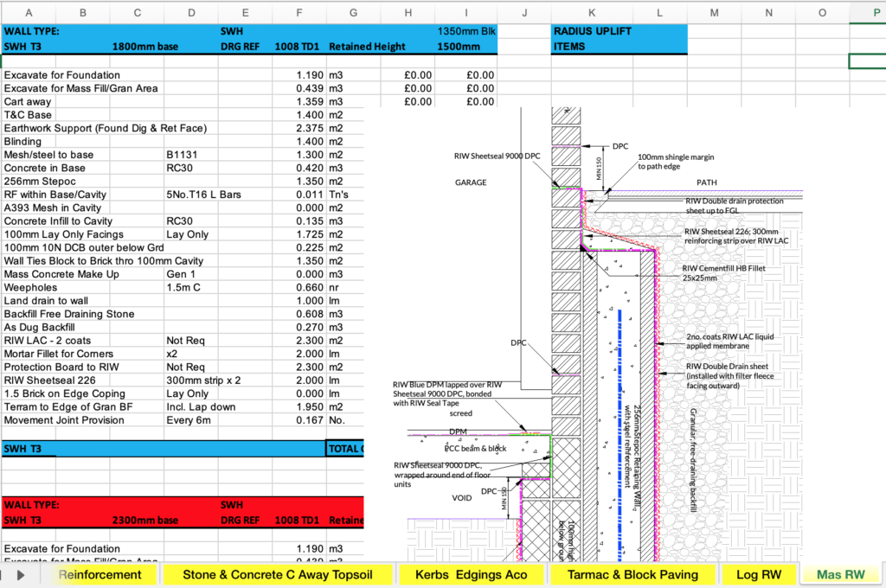
Task: Select the '300mm strip x 2' cell
Action: tap(203, 380)
